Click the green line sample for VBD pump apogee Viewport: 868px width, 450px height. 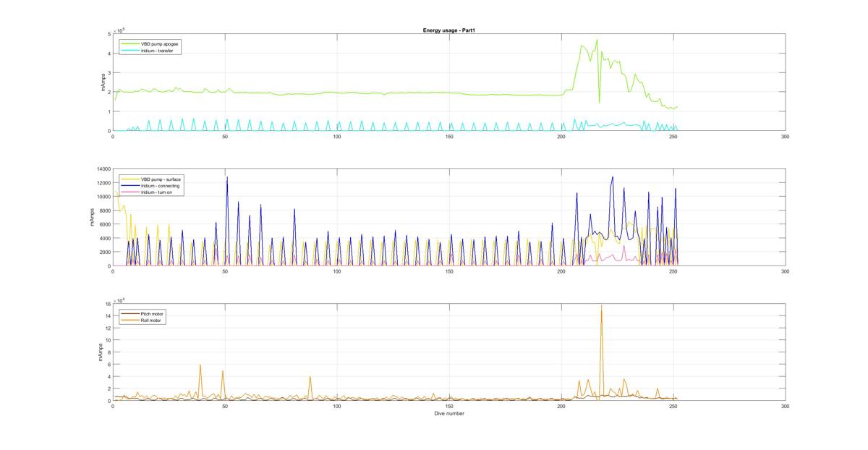(130, 44)
